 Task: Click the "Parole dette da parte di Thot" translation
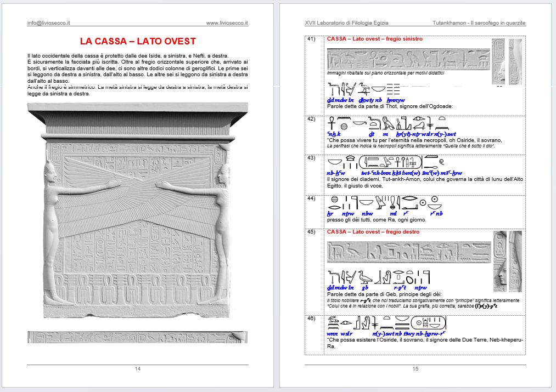(390, 106)
